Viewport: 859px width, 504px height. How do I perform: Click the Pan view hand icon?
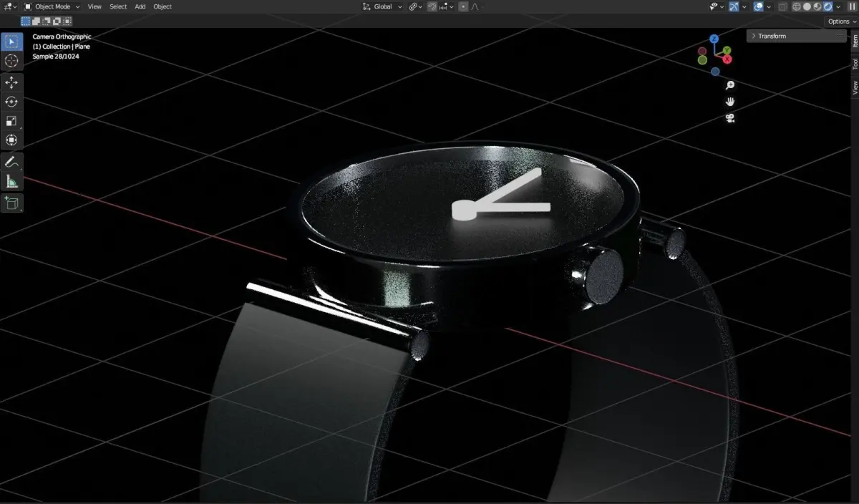(x=730, y=101)
